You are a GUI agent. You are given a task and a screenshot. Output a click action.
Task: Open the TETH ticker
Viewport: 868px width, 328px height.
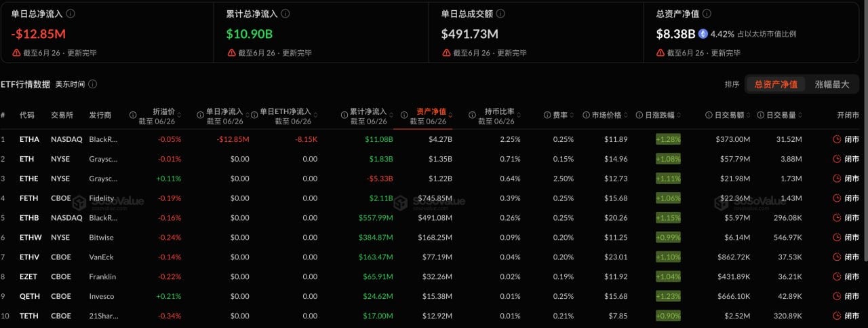pyautogui.click(x=29, y=316)
